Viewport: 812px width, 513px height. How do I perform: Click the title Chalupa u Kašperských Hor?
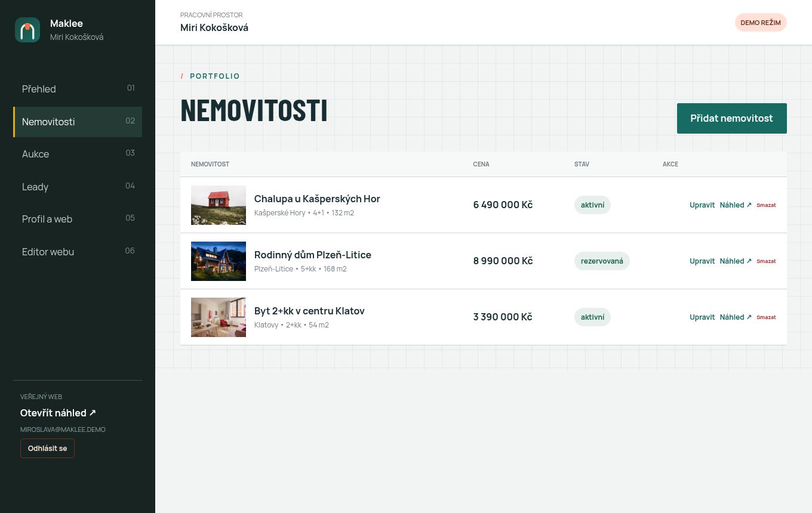pyautogui.click(x=317, y=199)
